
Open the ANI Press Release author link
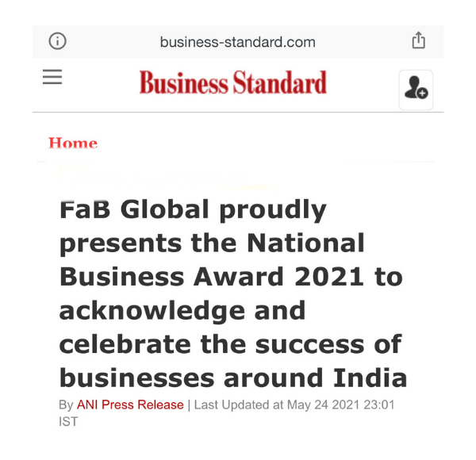coord(130,404)
